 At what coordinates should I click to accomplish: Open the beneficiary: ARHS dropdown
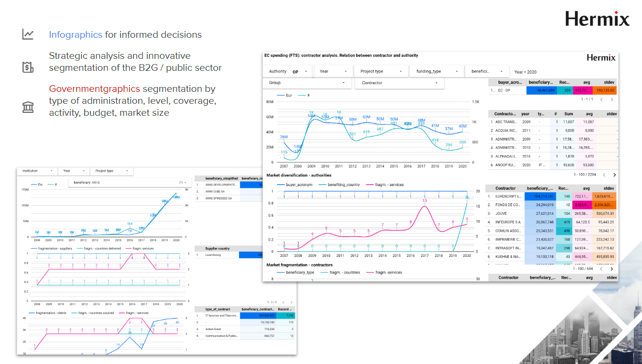(129, 183)
